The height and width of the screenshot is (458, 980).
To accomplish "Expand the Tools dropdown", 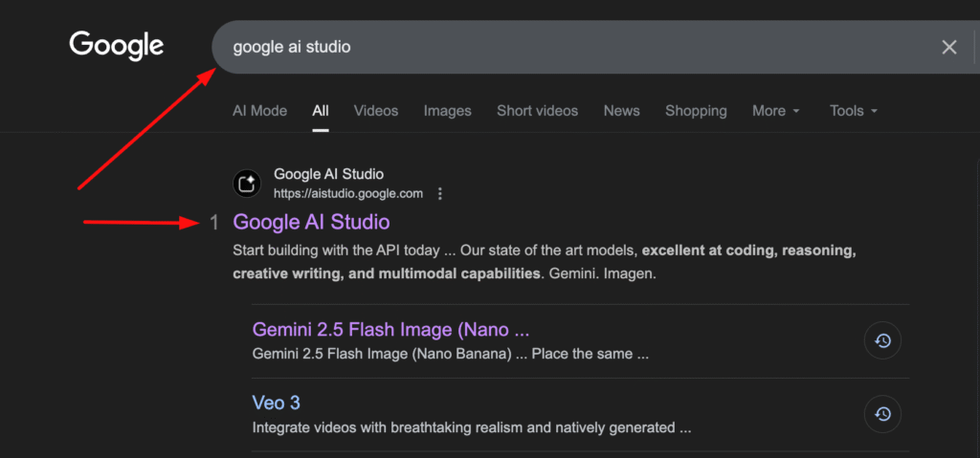I will [x=853, y=111].
